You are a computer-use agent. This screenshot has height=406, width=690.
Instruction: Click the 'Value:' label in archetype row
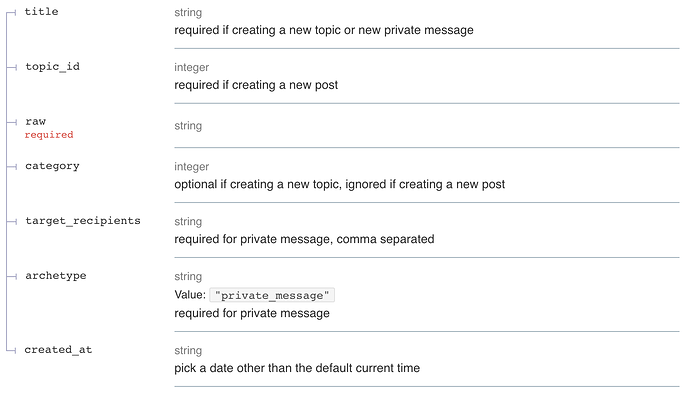190,295
